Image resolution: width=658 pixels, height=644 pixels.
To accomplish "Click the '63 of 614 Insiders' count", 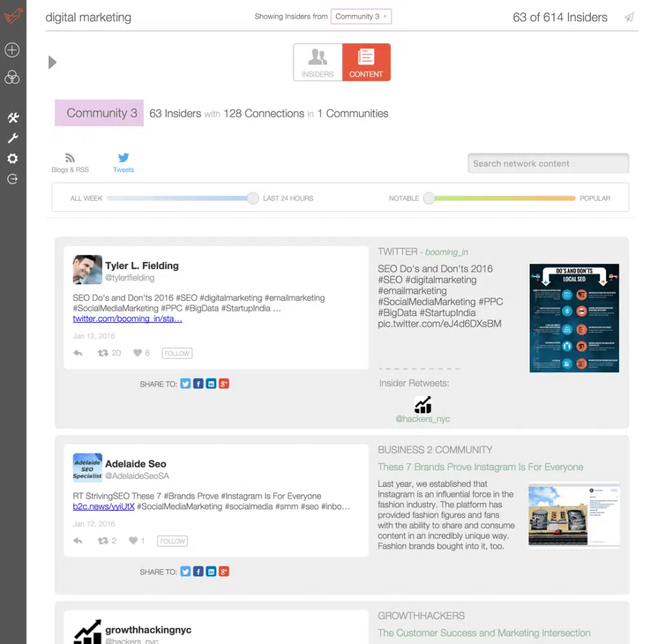I will (560, 17).
